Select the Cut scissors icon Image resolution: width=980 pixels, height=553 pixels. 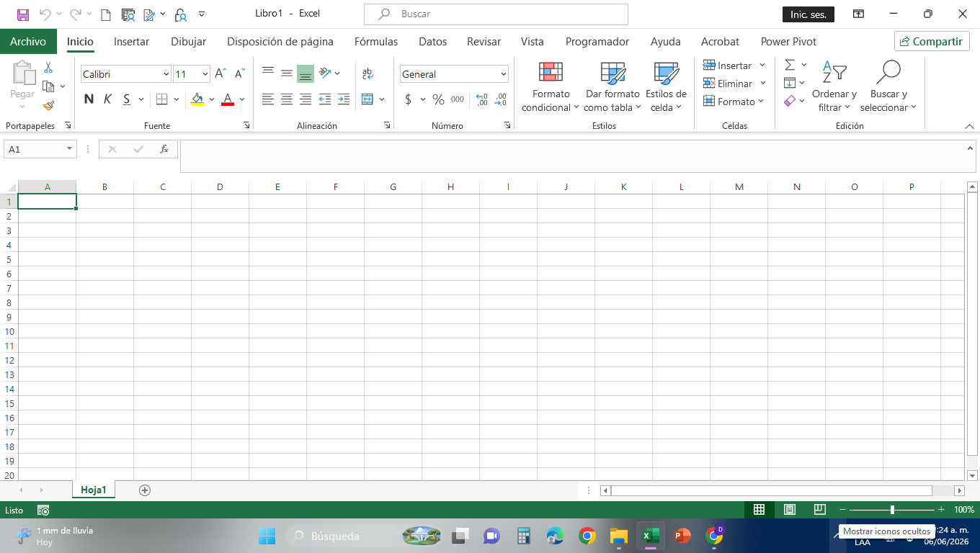(48, 67)
